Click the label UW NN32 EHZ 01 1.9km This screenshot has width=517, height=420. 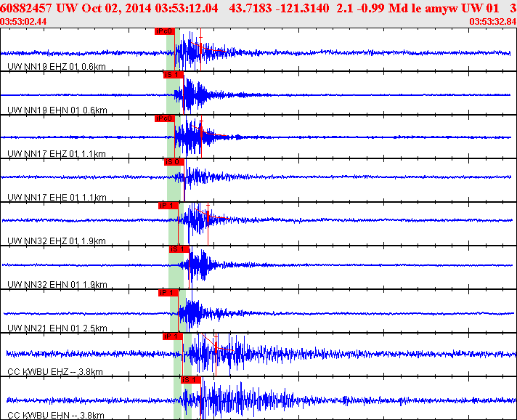(57, 241)
